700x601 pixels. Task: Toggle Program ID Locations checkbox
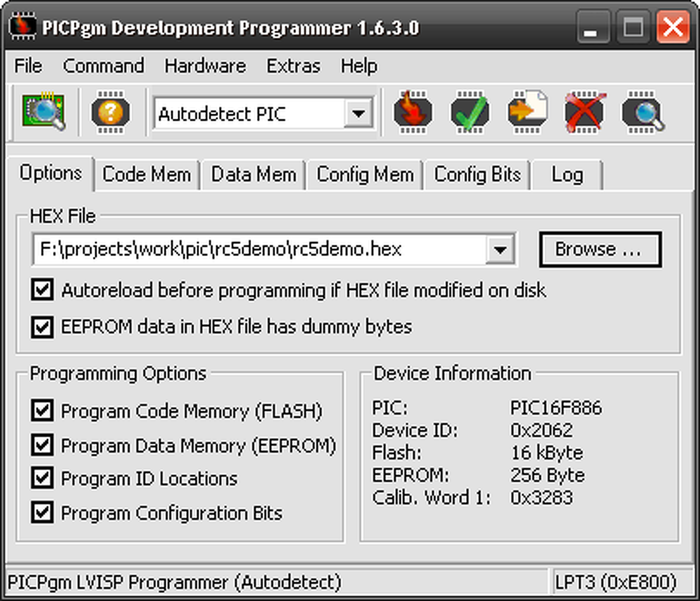coord(42,479)
